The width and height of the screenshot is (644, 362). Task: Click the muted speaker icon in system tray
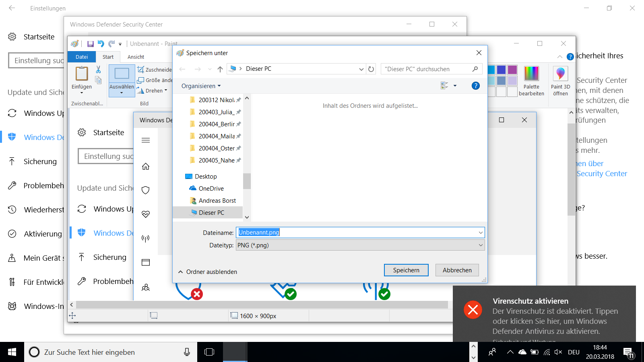click(558, 352)
